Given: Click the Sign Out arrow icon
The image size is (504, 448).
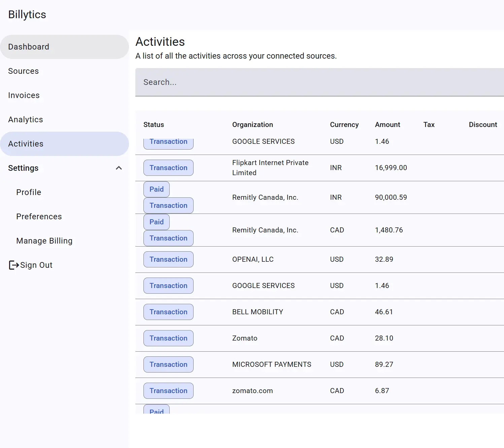Looking at the screenshot, I should 14,265.
